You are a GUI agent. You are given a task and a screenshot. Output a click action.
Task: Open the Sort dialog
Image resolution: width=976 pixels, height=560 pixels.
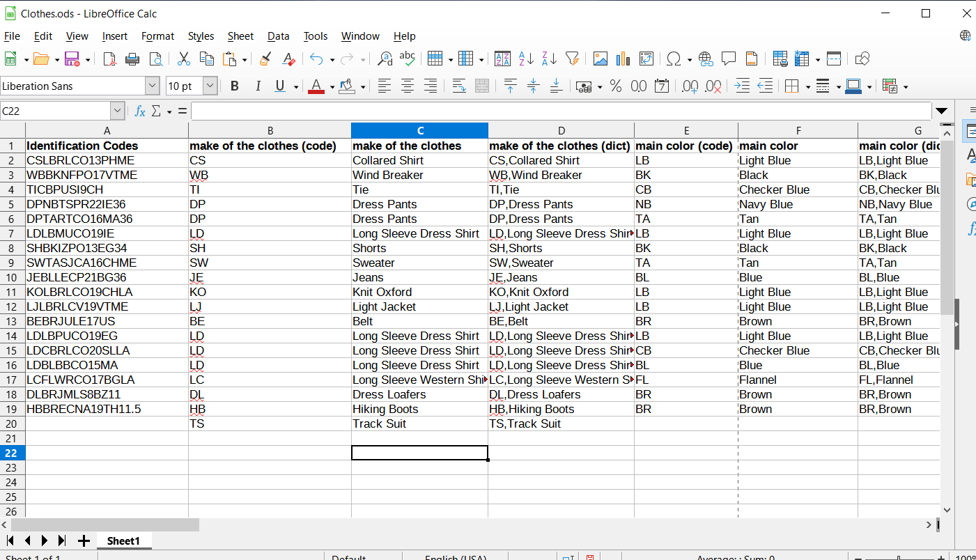point(502,59)
